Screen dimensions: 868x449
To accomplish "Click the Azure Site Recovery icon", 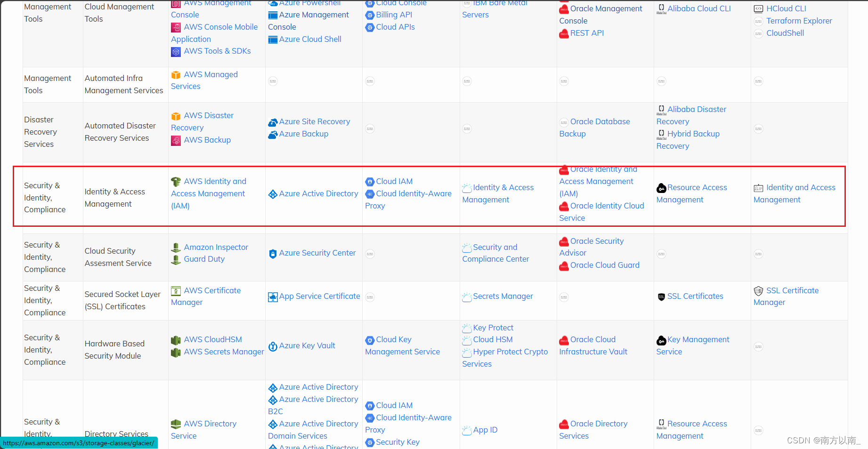I will [x=273, y=122].
